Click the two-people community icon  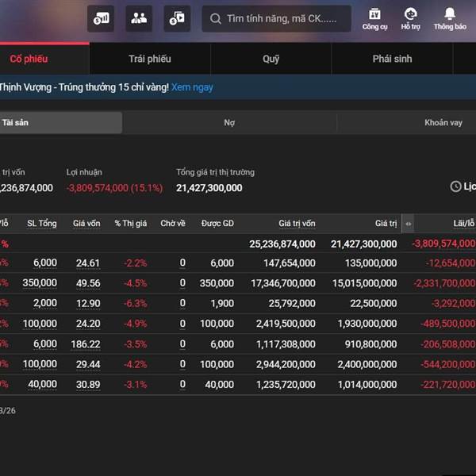pyautogui.click(x=139, y=18)
